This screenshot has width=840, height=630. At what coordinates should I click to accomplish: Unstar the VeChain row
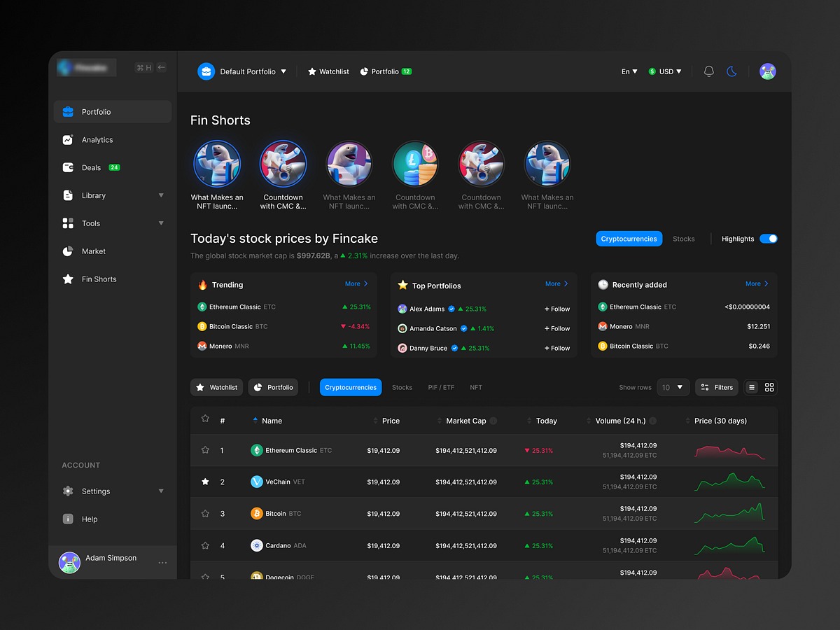click(x=205, y=482)
